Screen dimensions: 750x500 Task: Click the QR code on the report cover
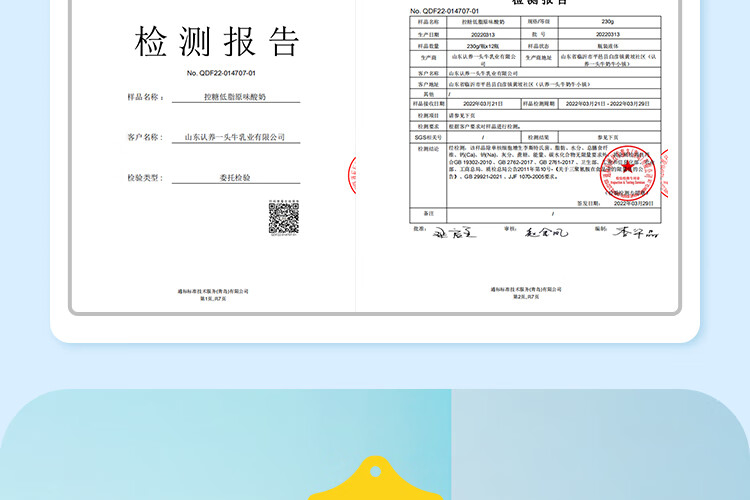point(284,218)
